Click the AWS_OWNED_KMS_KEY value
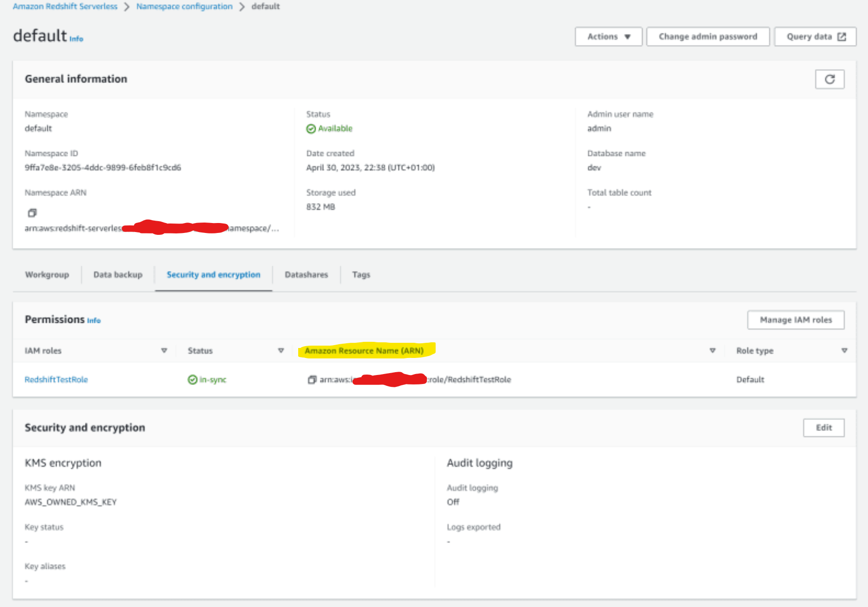 [71, 502]
